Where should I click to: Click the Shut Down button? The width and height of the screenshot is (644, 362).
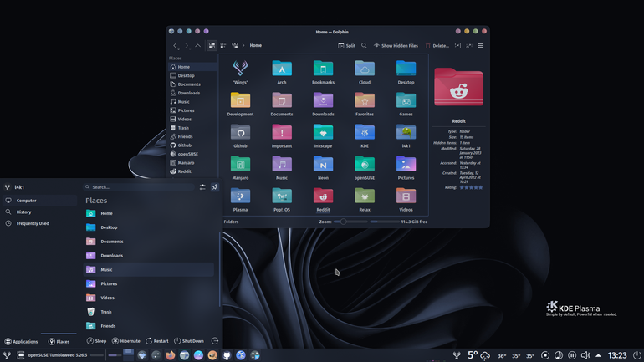[189, 341]
